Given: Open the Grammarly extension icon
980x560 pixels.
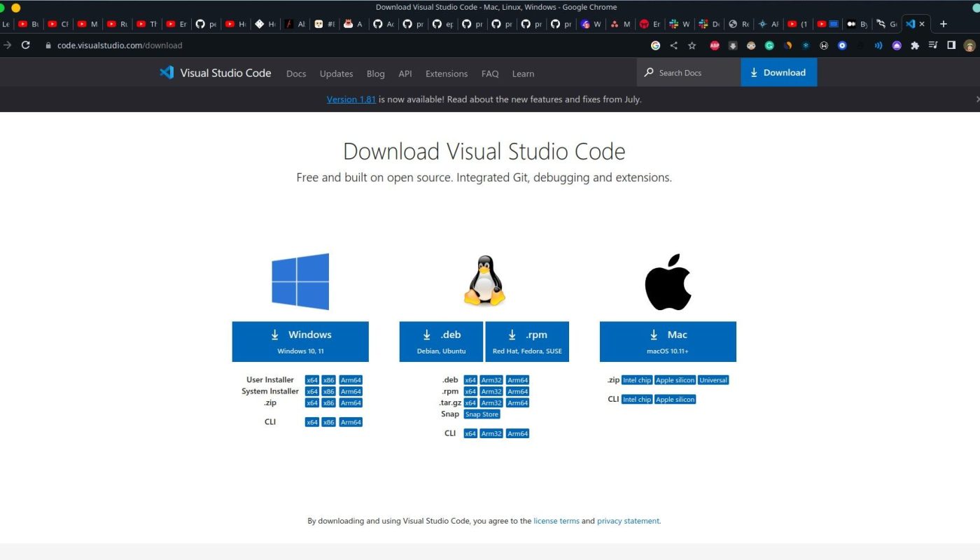Looking at the screenshot, I should click(x=769, y=45).
